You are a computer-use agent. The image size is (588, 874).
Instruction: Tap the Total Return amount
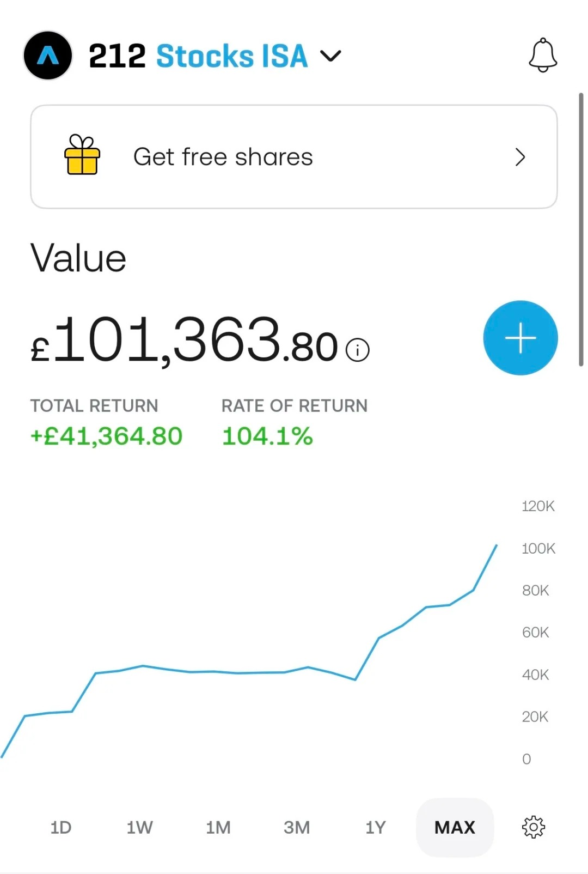tap(107, 436)
